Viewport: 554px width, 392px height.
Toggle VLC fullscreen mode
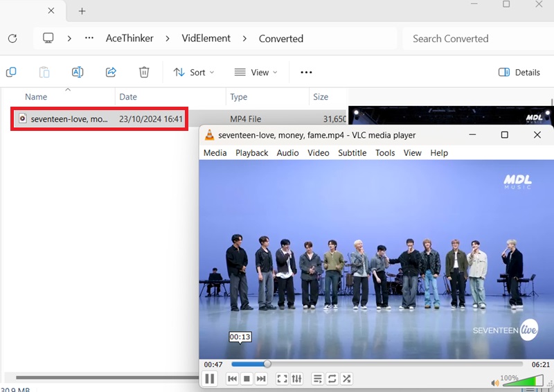[x=282, y=379]
